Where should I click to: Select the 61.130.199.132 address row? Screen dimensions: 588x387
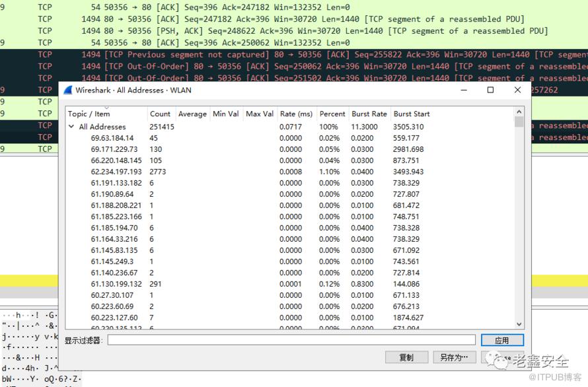[116, 284]
